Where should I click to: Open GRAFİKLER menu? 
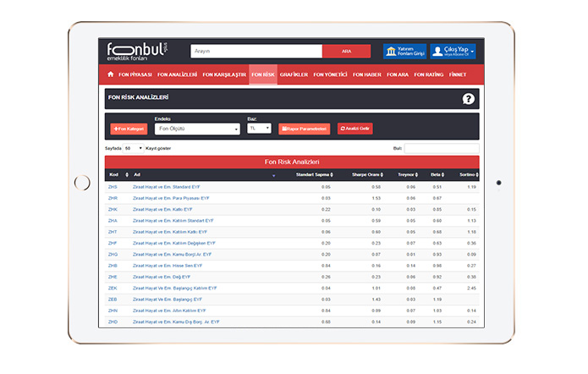tap(294, 74)
